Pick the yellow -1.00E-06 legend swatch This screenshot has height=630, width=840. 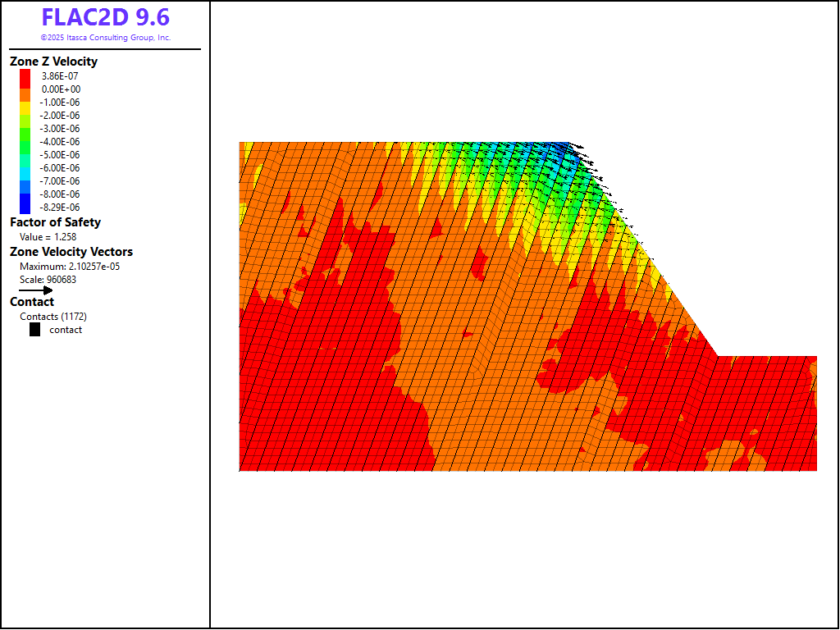coord(25,102)
